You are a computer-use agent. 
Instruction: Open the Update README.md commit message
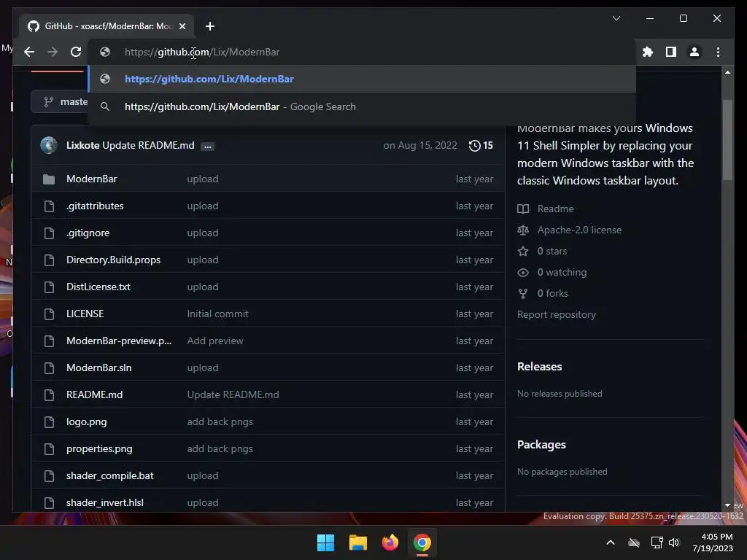pos(148,145)
